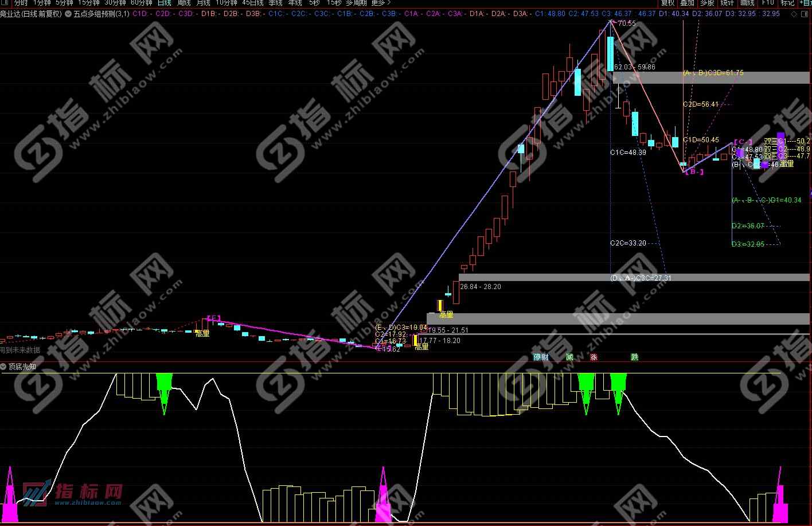Expand the 顶底先知 indicator menu arrow
The width and height of the screenshot is (812, 526).
click(x=4, y=367)
